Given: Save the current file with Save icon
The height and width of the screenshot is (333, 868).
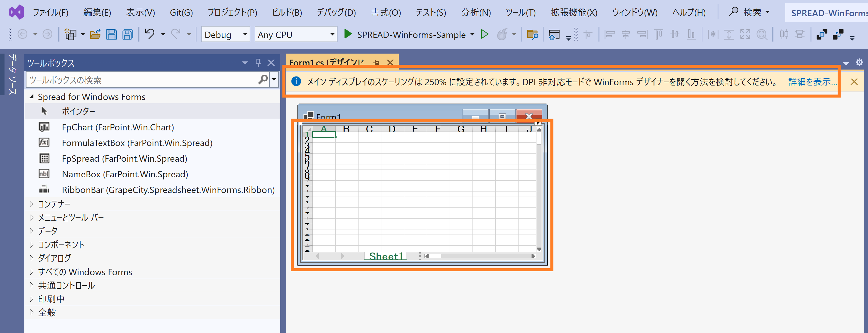Looking at the screenshot, I should point(112,34).
